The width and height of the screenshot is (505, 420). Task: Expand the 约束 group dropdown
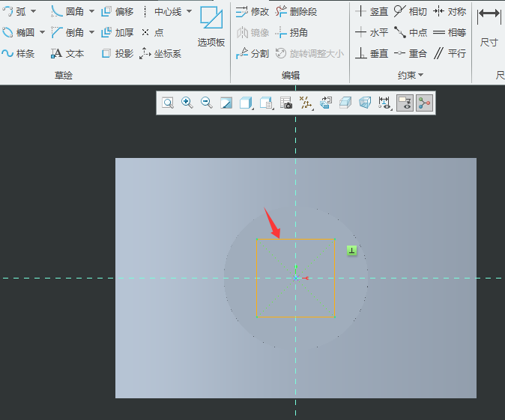pos(410,76)
